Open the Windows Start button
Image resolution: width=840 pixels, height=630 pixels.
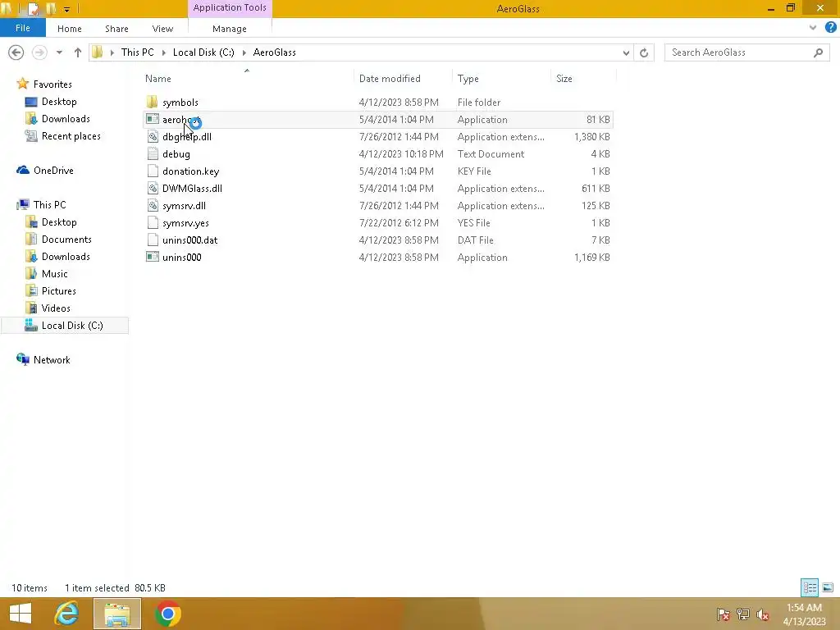click(21, 614)
